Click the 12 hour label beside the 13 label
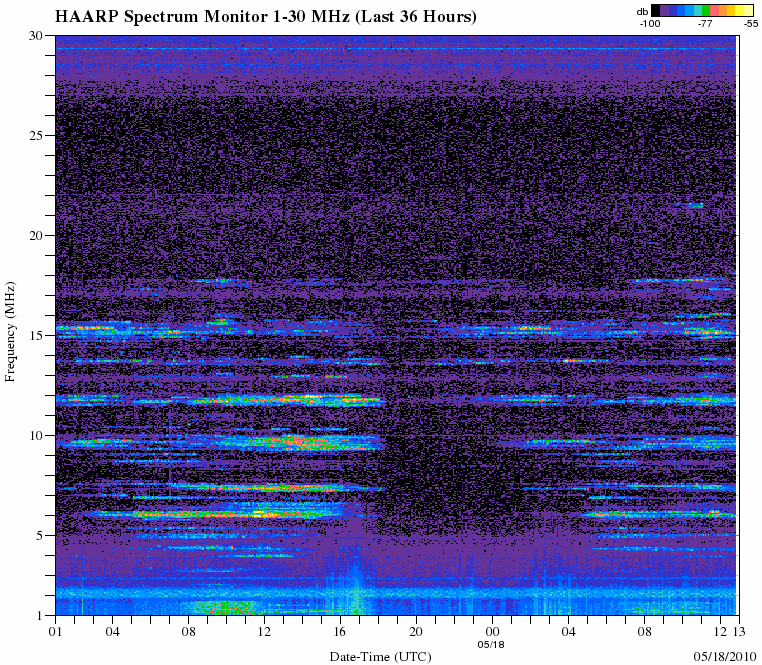762x665 pixels. pyautogui.click(x=722, y=631)
